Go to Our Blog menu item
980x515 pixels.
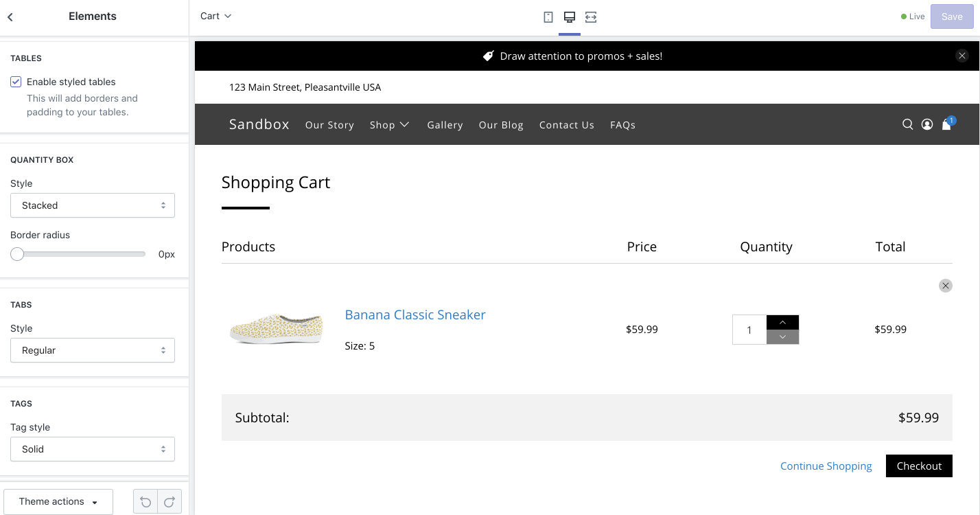pyautogui.click(x=501, y=125)
